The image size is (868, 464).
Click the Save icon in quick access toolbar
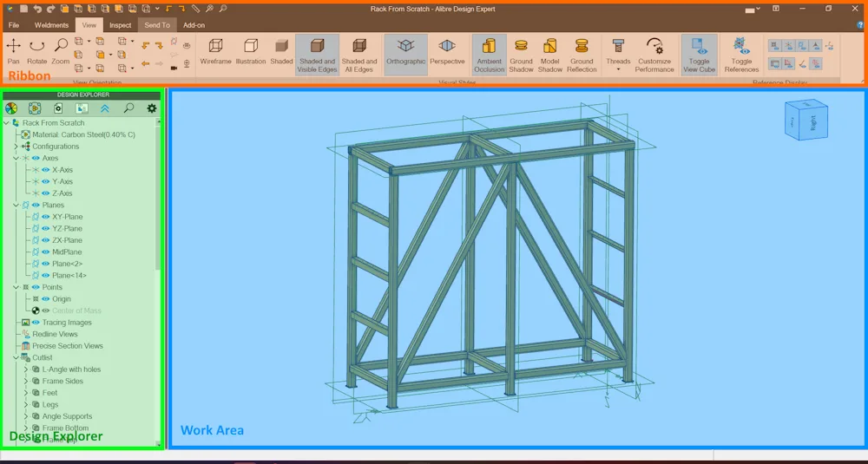(24, 9)
